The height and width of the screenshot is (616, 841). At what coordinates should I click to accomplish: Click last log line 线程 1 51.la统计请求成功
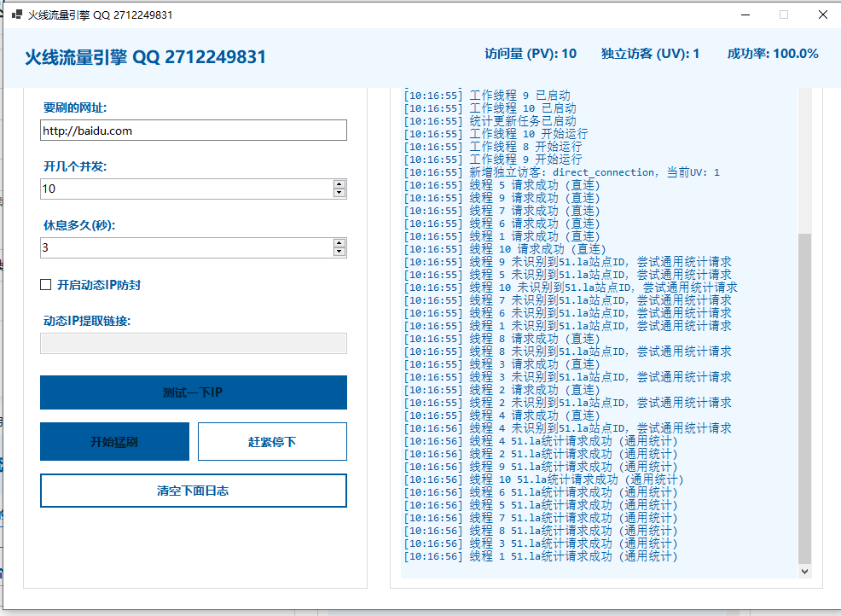point(541,556)
